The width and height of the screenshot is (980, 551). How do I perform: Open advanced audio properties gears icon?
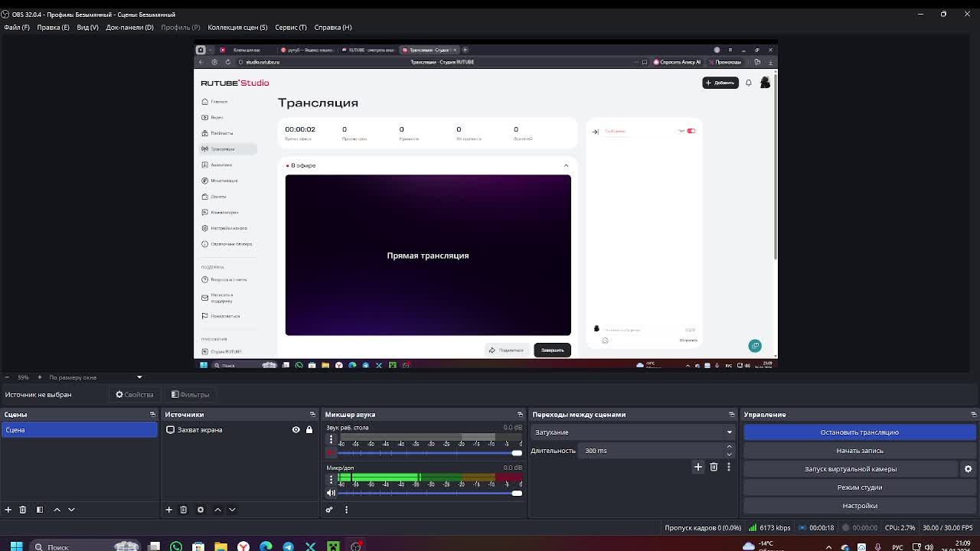(330, 510)
